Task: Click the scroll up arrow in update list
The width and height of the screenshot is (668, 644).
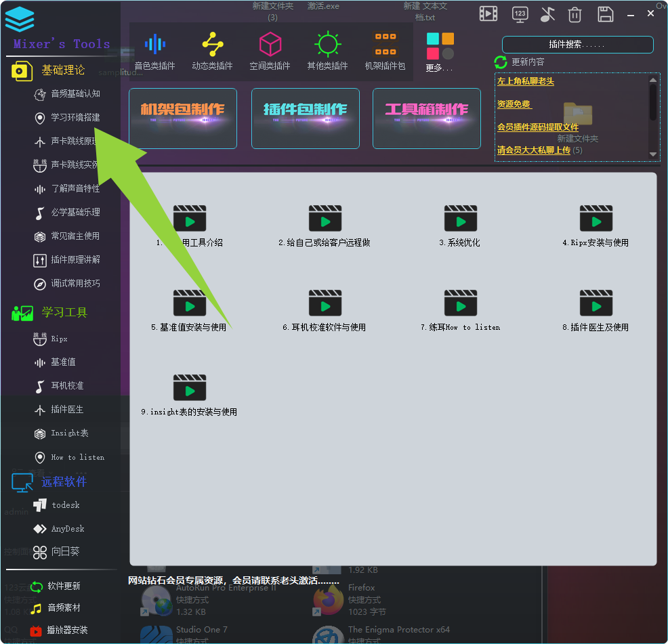Action: (652, 80)
